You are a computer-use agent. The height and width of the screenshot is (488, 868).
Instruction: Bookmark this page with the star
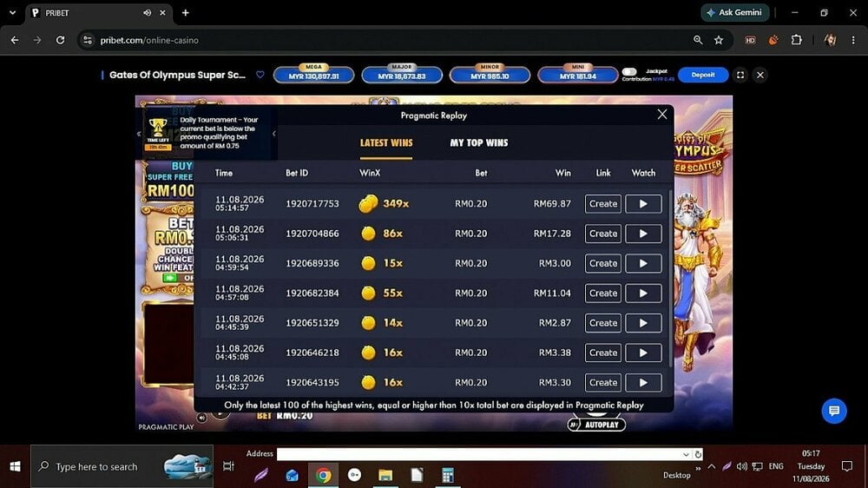click(719, 40)
